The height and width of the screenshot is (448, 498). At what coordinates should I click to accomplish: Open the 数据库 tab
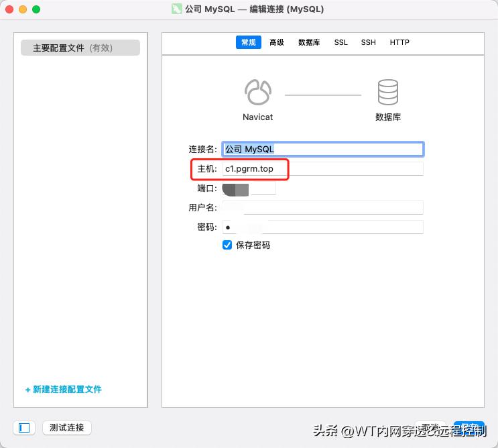[x=309, y=42]
